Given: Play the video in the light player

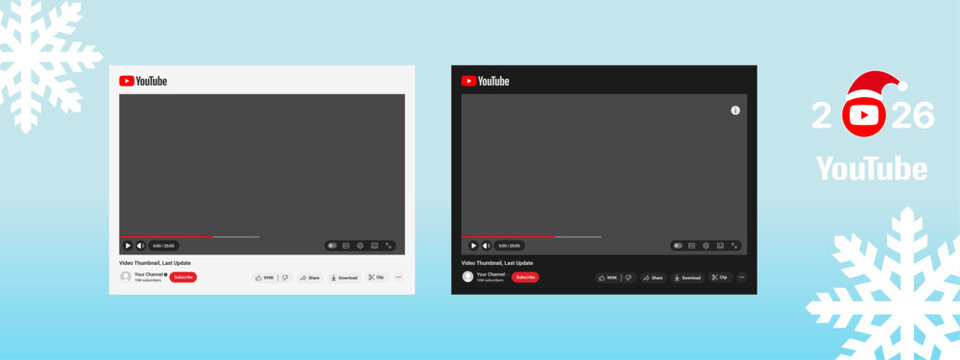Looking at the screenshot, I should (x=128, y=246).
